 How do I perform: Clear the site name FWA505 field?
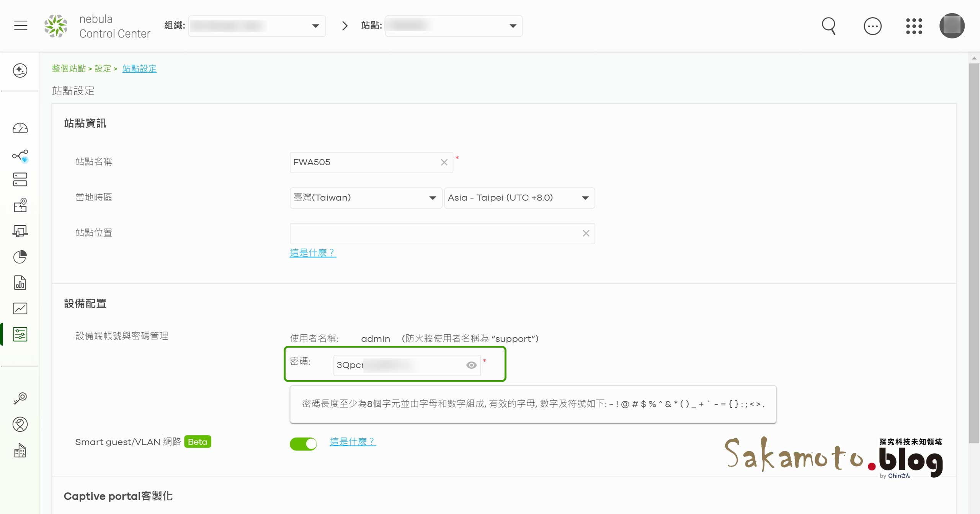pos(444,163)
